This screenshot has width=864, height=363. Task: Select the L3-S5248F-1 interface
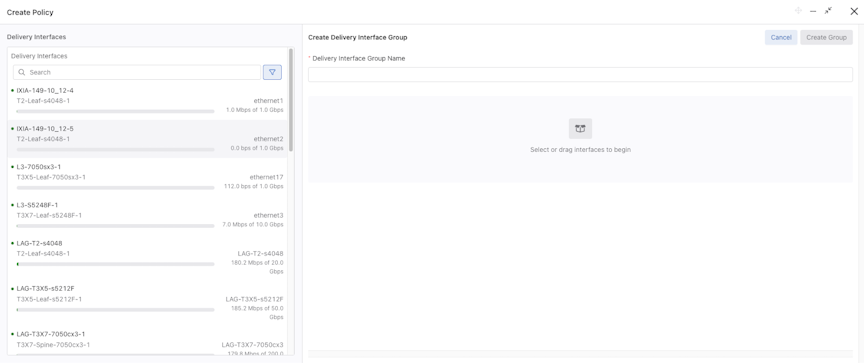point(148,215)
